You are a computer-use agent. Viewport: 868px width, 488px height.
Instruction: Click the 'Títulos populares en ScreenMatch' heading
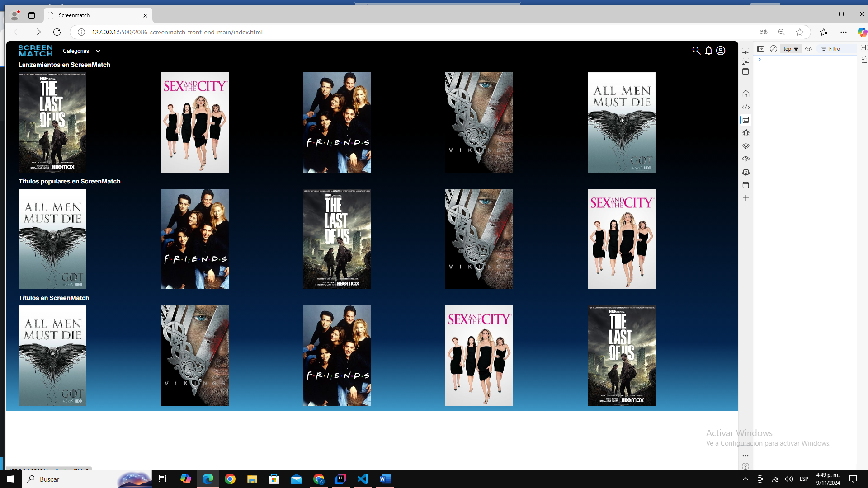(x=69, y=181)
